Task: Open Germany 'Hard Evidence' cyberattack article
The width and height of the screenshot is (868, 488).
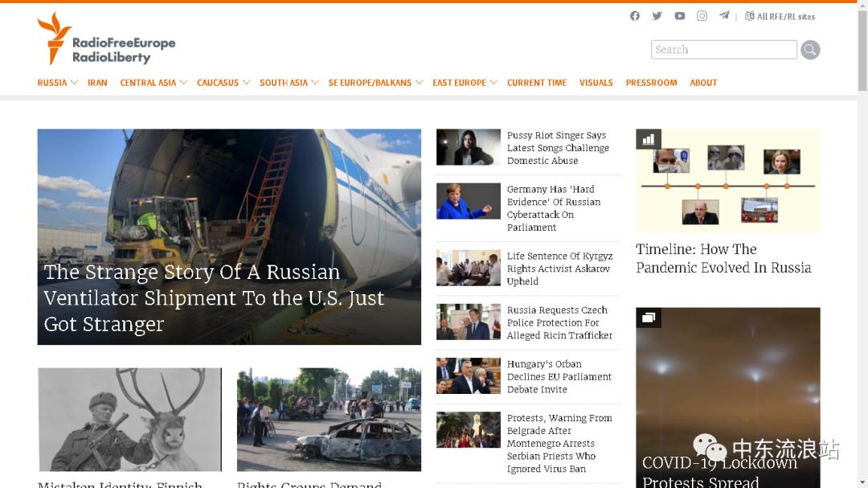Action: [554, 208]
